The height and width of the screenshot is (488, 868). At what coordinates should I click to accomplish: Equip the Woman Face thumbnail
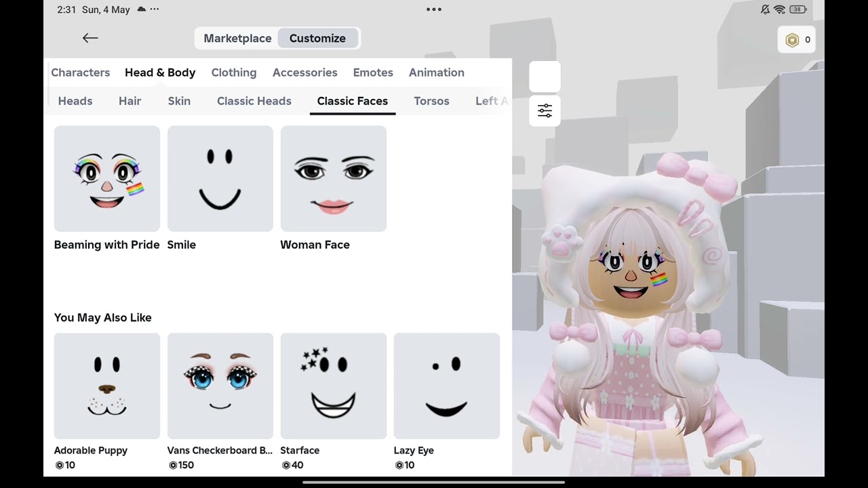click(334, 179)
